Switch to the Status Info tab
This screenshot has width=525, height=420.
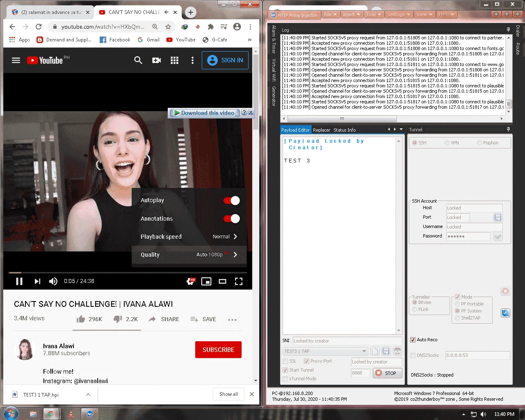[345, 130]
